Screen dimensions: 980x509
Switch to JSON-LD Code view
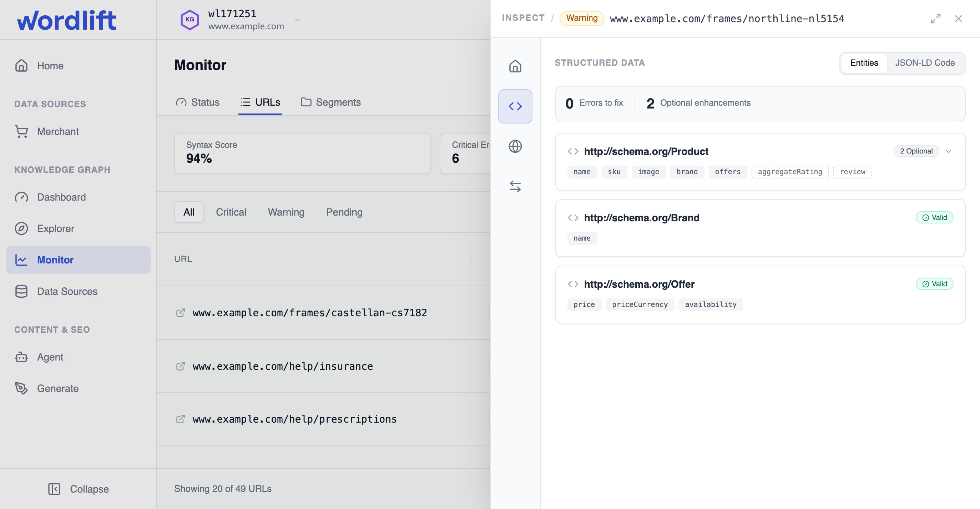click(x=925, y=63)
